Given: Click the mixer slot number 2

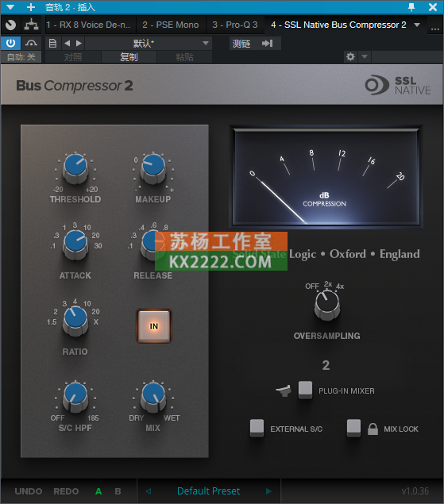Looking at the screenshot, I should (326, 365).
